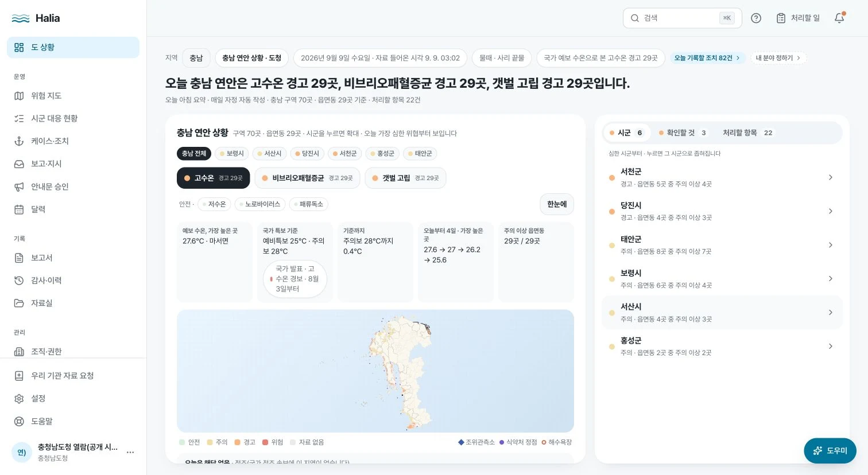Click the 연 user avatar

pyautogui.click(x=22, y=452)
